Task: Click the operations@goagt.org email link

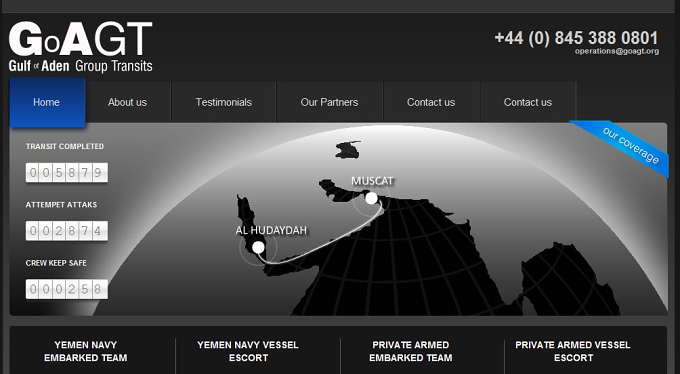Action: [x=617, y=51]
